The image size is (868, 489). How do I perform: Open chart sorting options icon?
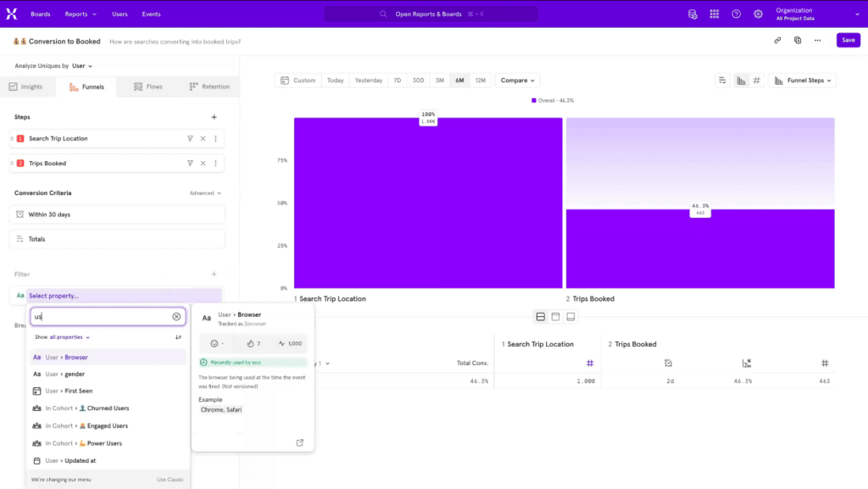tap(723, 80)
